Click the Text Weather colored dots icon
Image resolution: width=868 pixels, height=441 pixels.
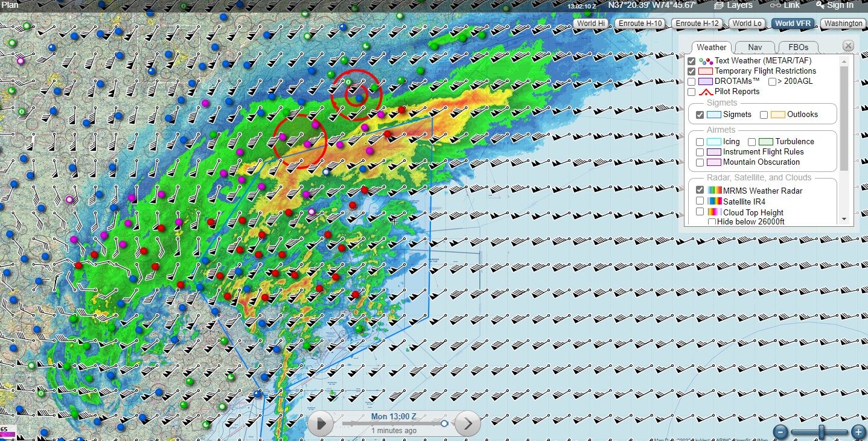tap(706, 61)
